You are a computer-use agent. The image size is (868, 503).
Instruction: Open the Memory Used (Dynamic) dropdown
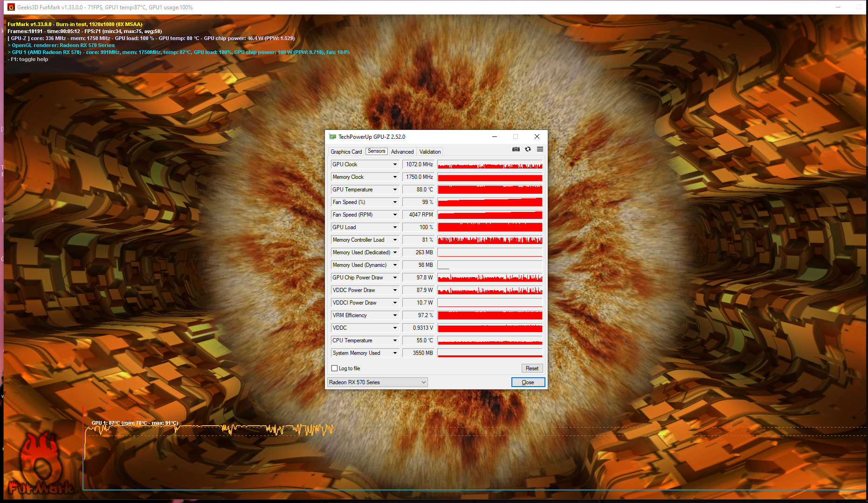[395, 265]
